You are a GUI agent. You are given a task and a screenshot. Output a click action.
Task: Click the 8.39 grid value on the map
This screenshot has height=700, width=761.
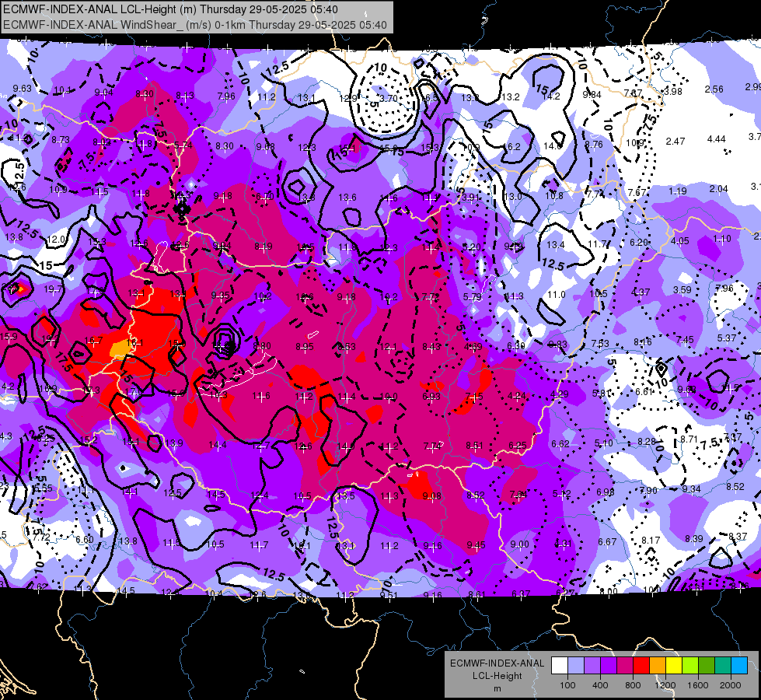click(694, 538)
